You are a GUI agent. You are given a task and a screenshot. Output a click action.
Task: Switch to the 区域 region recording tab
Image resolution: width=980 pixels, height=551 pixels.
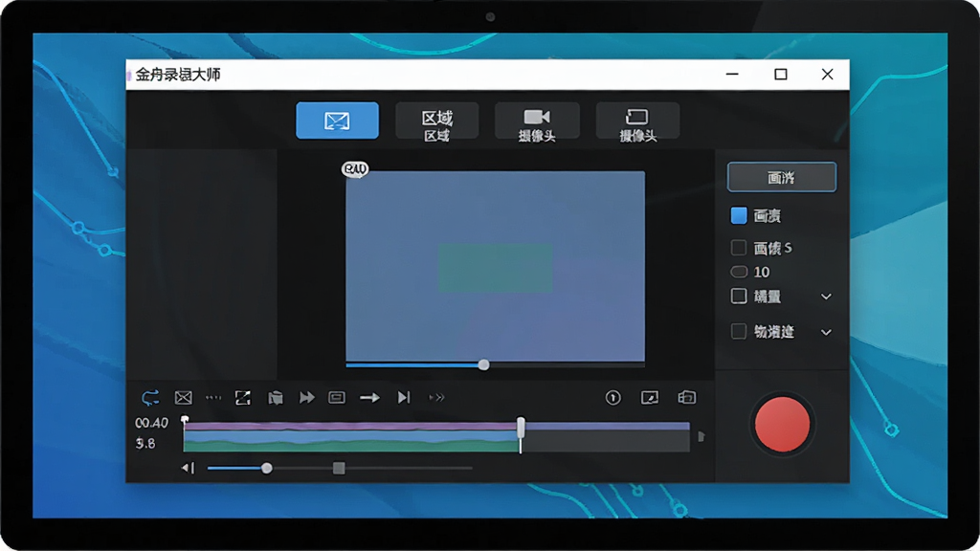click(x=436, y=120)
